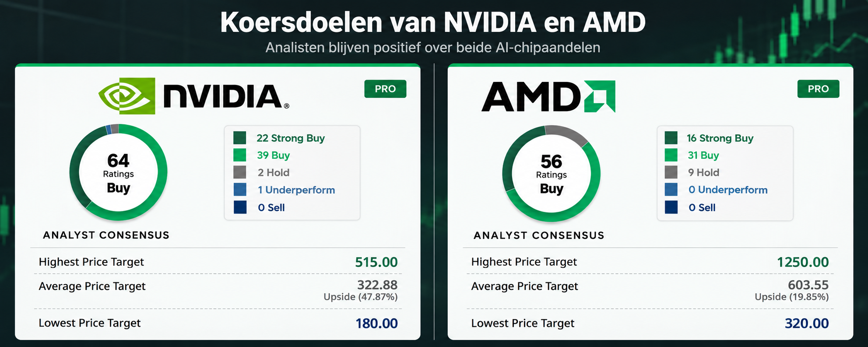Select NVIDIA Strong Buy dark green swatch

pyautogui.click(x=240, y=138)
